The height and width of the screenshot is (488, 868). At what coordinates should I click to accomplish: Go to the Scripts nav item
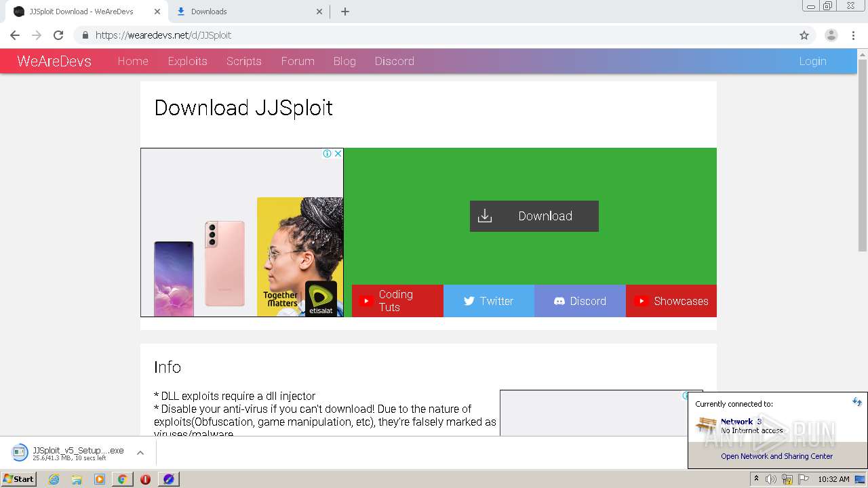click(244, 61)
